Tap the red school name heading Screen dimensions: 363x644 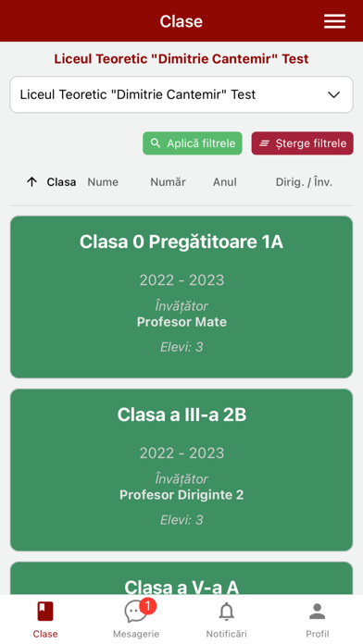pyautogui.click(x=181, y=58)
